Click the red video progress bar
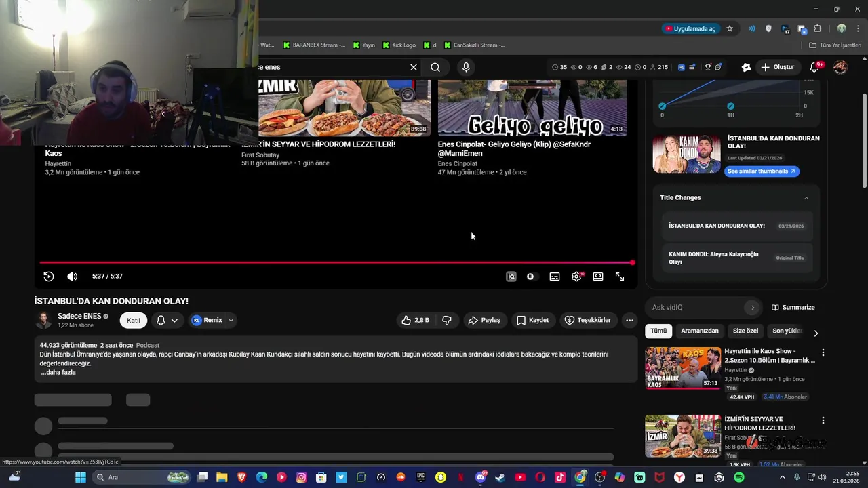Screen dimensions: 868x488 336,262
